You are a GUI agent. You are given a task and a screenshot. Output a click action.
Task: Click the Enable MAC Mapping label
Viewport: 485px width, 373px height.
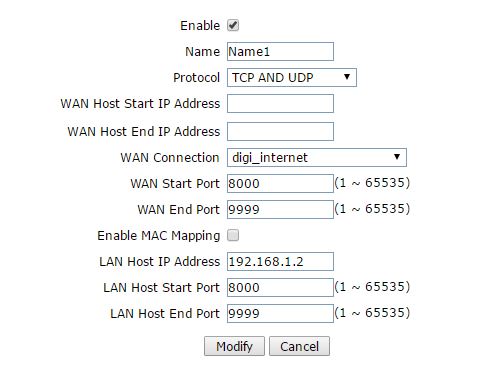(159, 236)
